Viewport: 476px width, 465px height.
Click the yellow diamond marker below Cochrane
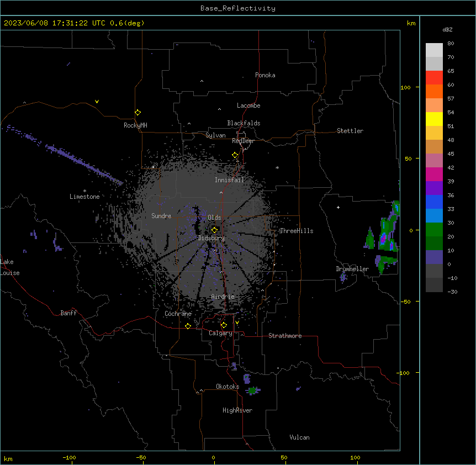(x=188, y=326)
